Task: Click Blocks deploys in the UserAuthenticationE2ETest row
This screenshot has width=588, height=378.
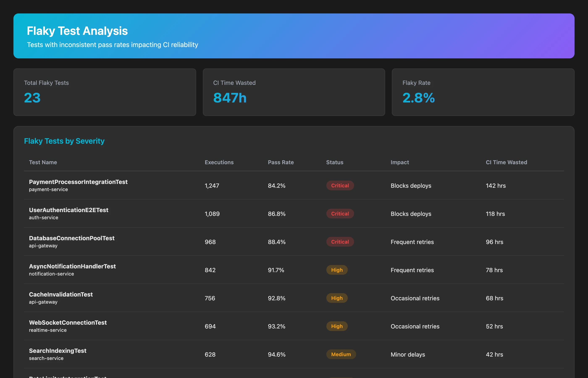Action: pos(411,214)
